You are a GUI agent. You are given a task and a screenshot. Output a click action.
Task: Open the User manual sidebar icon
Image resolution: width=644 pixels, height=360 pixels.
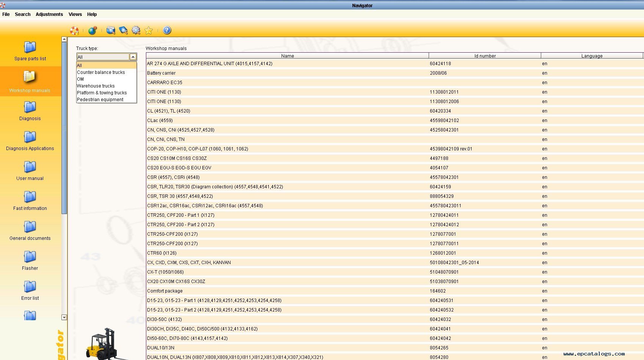point(30,167)
